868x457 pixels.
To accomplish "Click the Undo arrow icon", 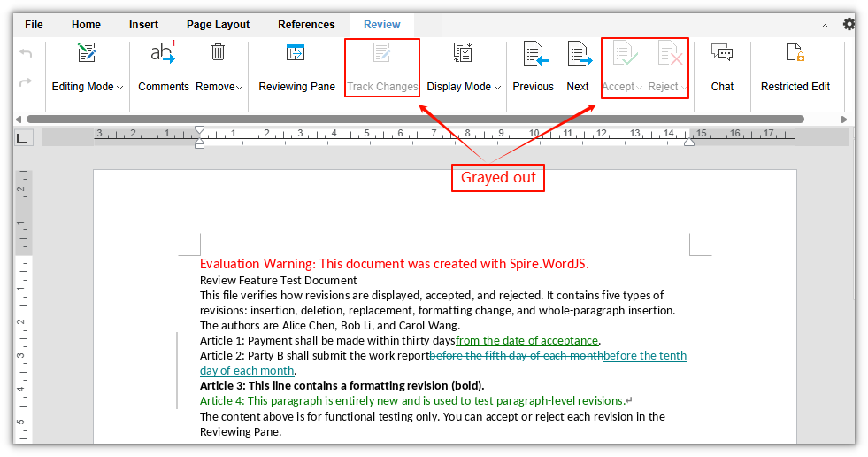I will pos(26,53).
